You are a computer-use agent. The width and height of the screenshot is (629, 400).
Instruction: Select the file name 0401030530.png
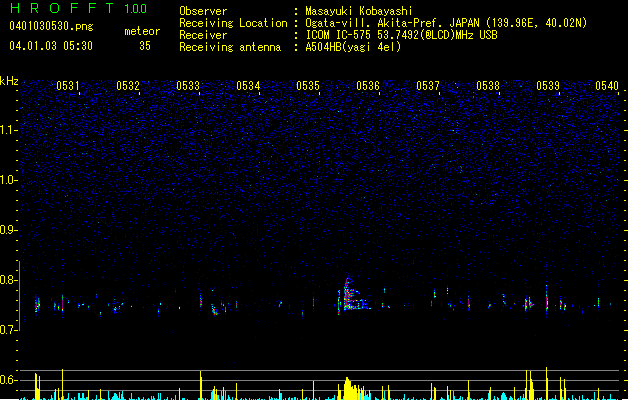(51, 26)
